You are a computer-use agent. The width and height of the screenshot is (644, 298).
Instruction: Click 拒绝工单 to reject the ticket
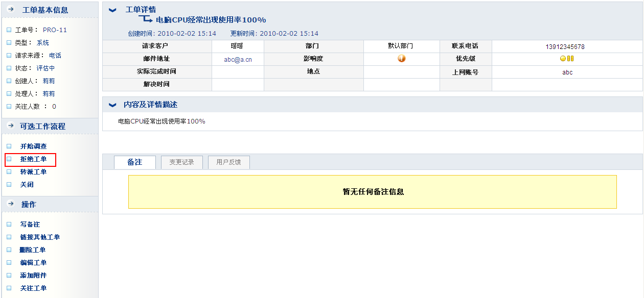pos(33,159)
